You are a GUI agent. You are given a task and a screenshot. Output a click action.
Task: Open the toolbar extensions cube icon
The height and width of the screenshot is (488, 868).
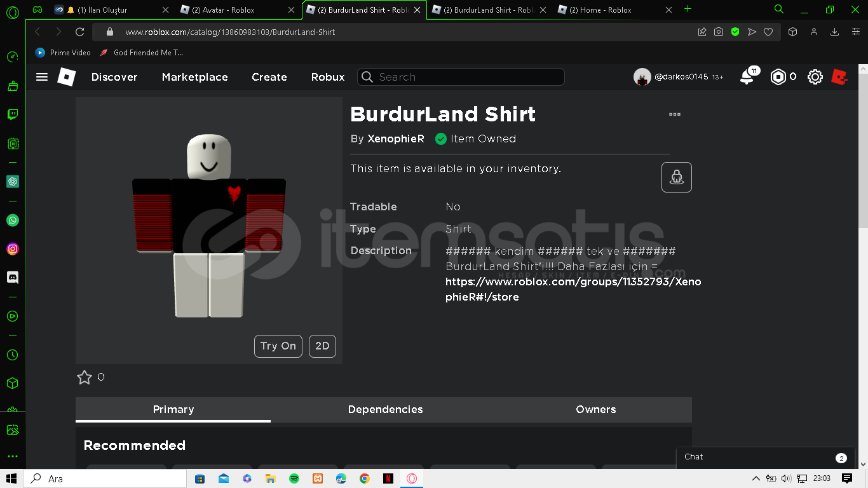click(x=792, y=32)
